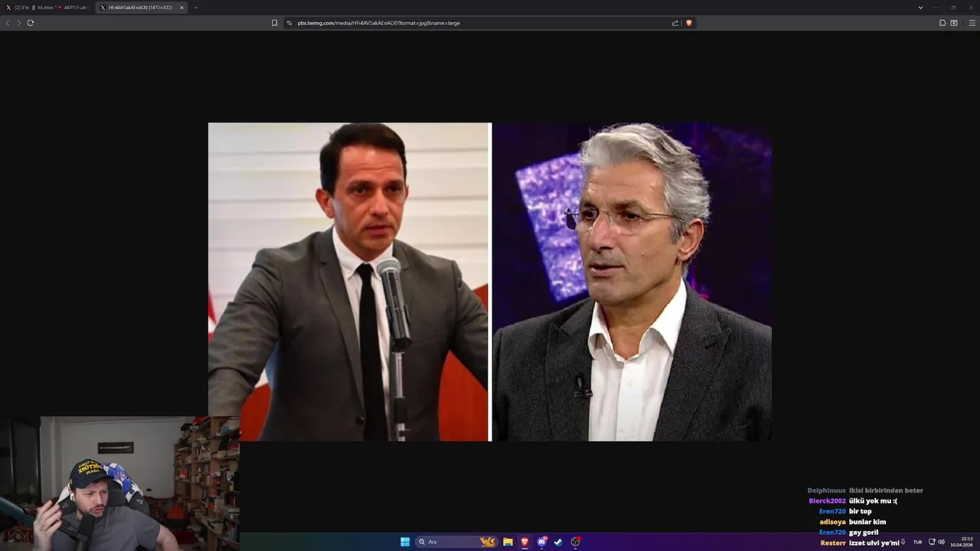
Task: Click the taskbar search box 'Ara'
Action: click(x=457, y=542)
